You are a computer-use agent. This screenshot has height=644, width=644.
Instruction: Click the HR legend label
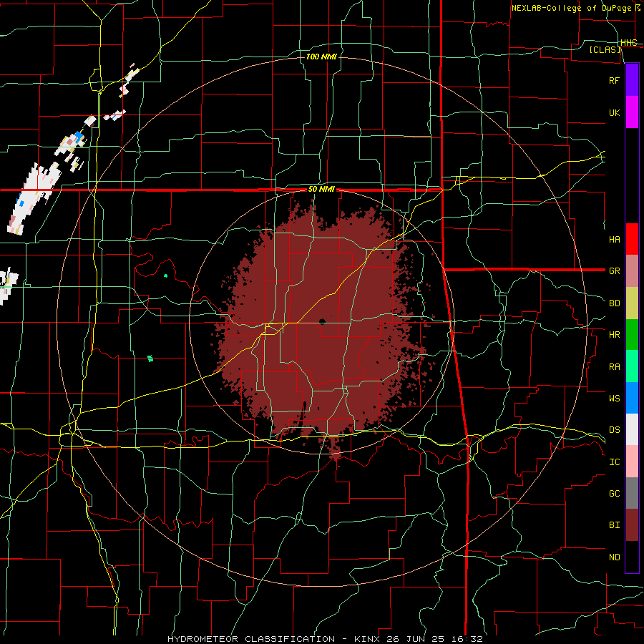coord(614,335)
